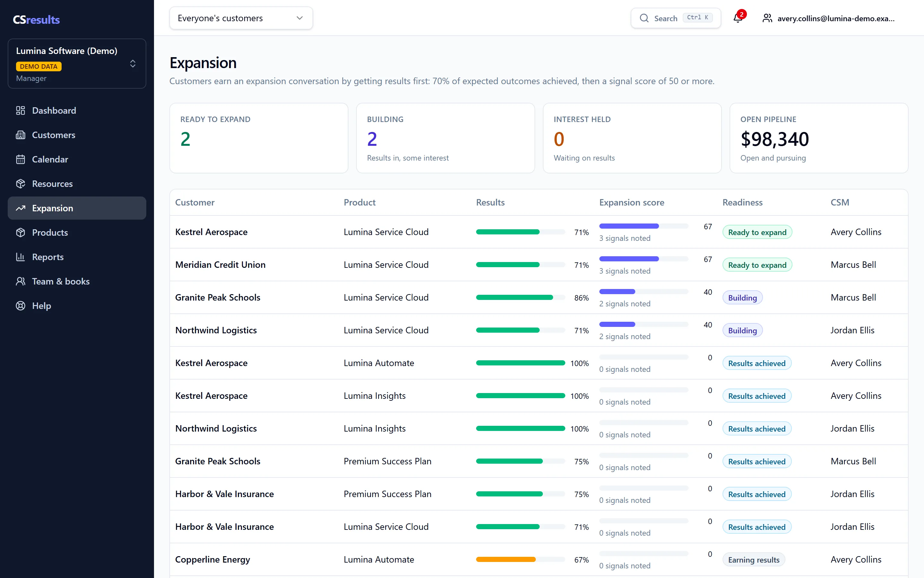Open the Reports menu item
The width and height of the screenshot is (924, 578).
click(77, 257)
